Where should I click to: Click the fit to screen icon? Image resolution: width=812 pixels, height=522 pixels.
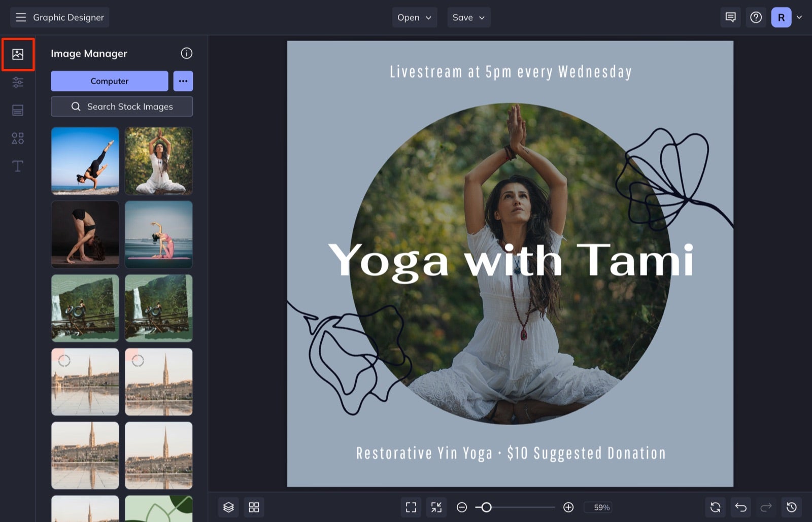pos(411,507)
